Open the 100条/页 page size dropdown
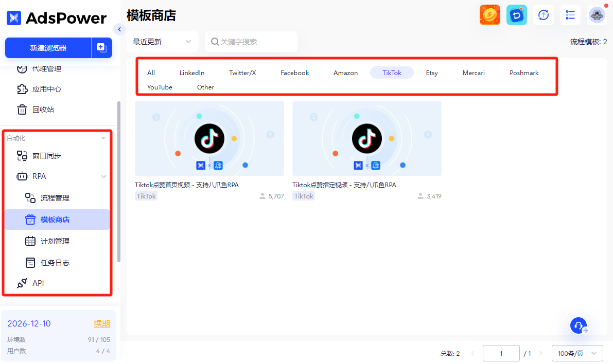 577,353
